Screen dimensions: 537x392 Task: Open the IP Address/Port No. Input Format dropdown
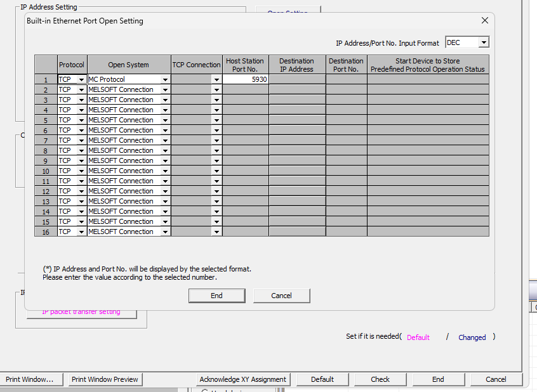pyautogui.click(x=484, y=42)
